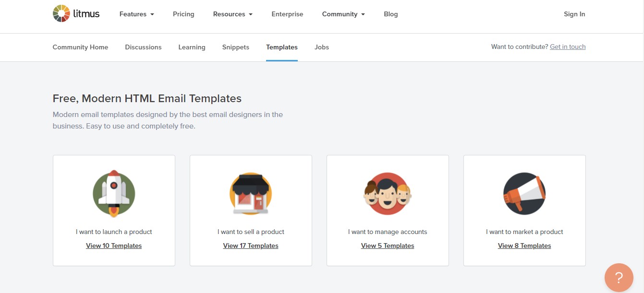
Task: Select the Learning tab
Action: [x=192, y=47]
